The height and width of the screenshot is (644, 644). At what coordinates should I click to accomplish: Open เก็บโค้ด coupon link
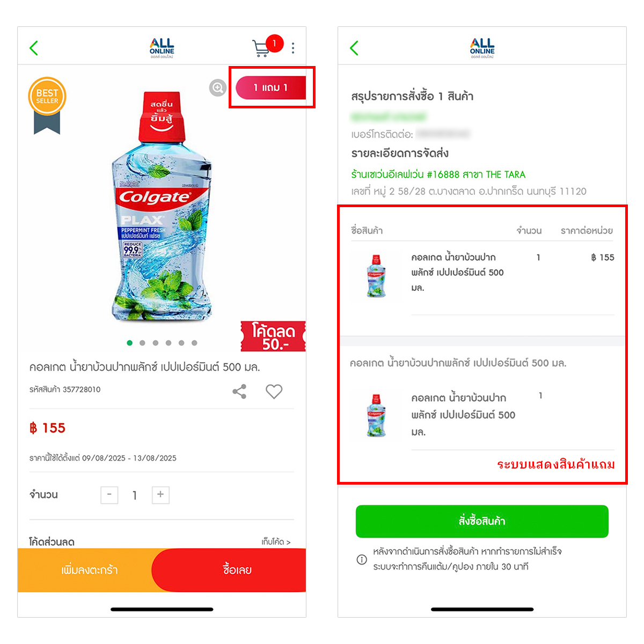[276, 542]
